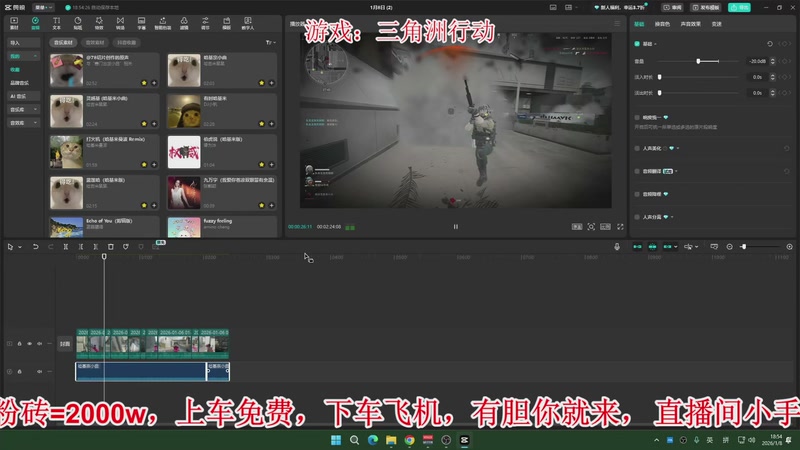Viewport: 800px width, 450px height.
Task: Toggle video track eye visibility icon
Action: [30, 343]
